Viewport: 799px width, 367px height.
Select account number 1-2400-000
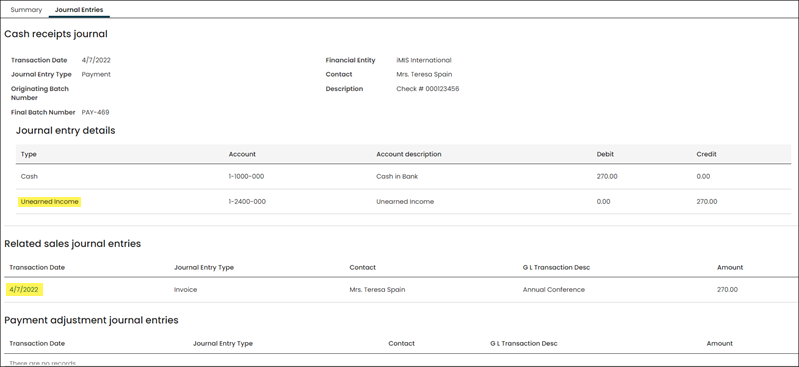coord(247,202)
